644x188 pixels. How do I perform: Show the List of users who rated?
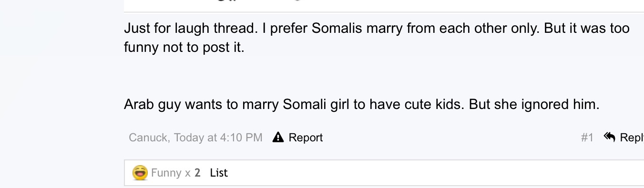point(219,173)
